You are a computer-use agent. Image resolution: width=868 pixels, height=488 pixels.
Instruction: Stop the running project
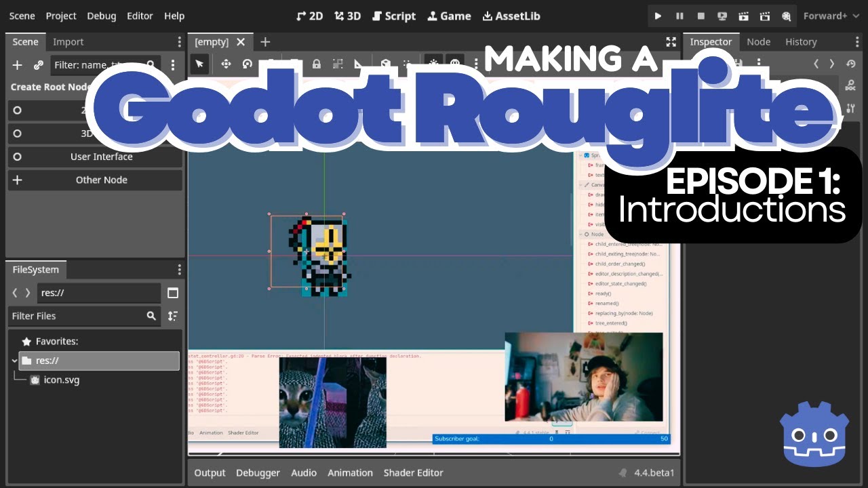tap(701, 16)
